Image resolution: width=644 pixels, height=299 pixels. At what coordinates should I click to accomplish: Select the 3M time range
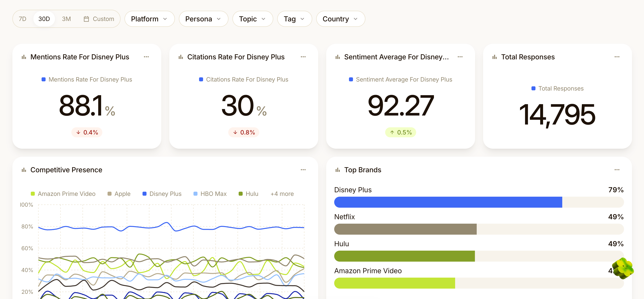[66, 19]
